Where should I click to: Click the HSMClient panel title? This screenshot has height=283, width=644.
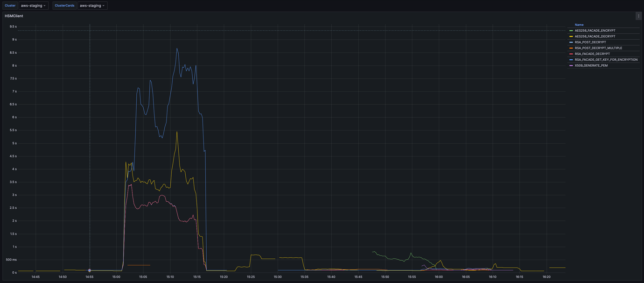[x=14, y=16]
